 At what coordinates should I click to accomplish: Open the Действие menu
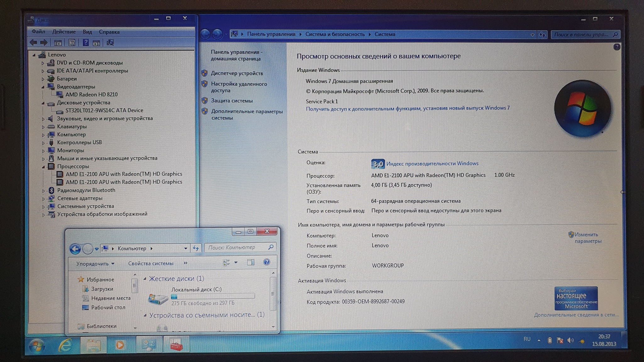tap(64, 32)
